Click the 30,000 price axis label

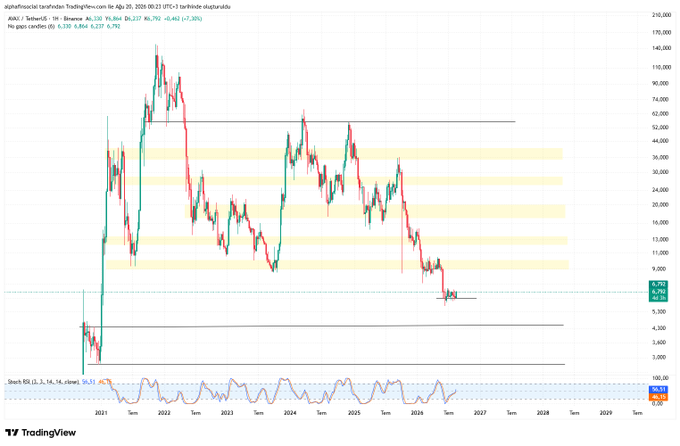click(x=660, y=172)
